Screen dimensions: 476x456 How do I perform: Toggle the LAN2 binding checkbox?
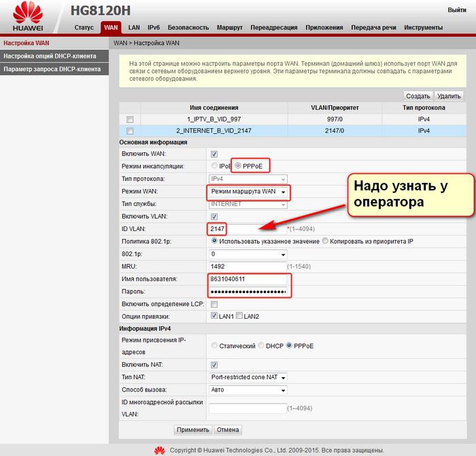239,316
